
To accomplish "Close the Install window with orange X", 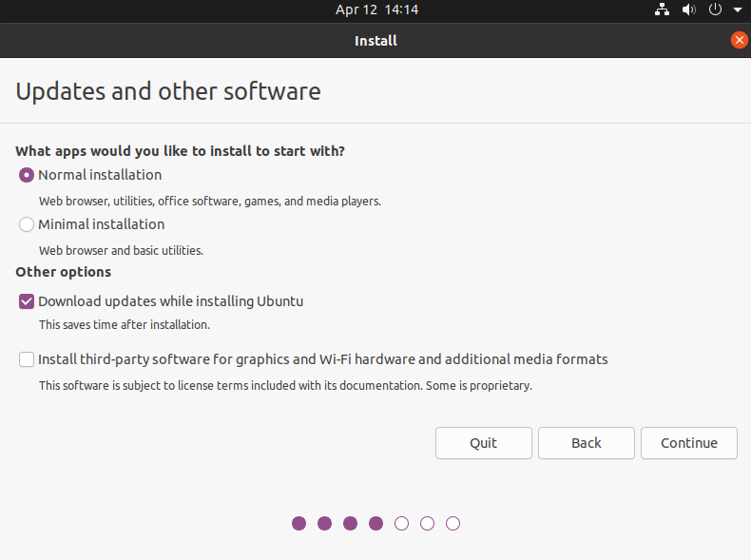I will [x=739, y=40].
